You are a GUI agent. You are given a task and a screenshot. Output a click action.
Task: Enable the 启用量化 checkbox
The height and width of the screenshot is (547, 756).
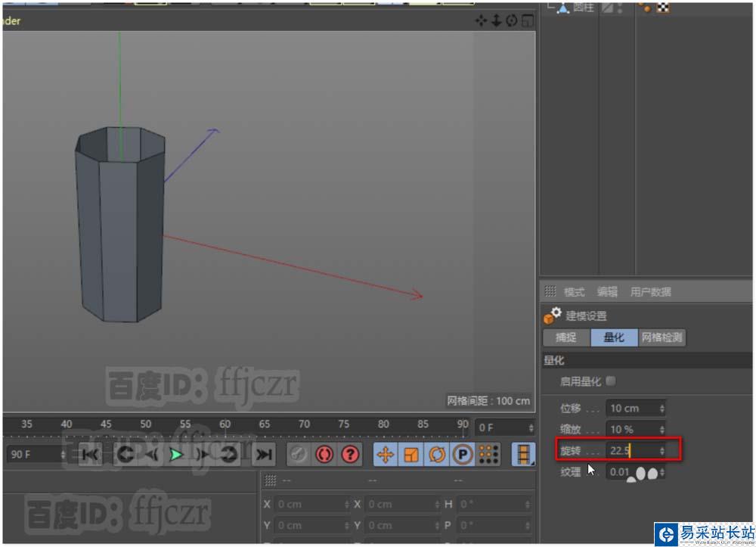(x=611, y=381)
